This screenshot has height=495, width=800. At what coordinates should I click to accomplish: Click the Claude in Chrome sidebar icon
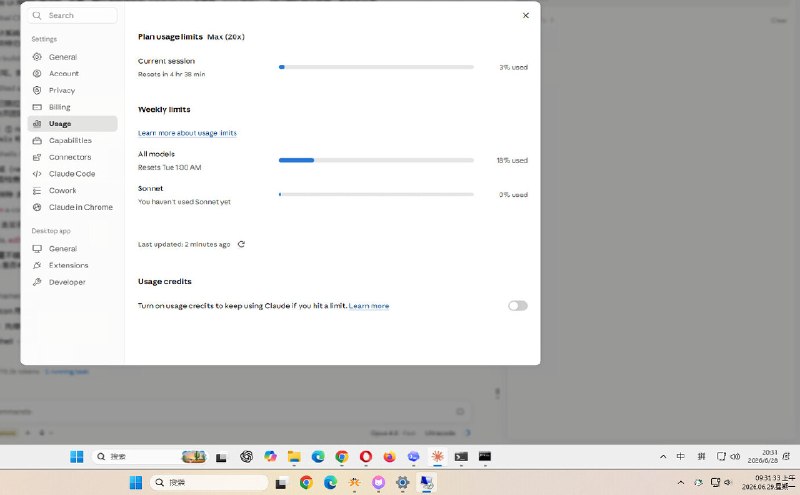tap(37, 207)
